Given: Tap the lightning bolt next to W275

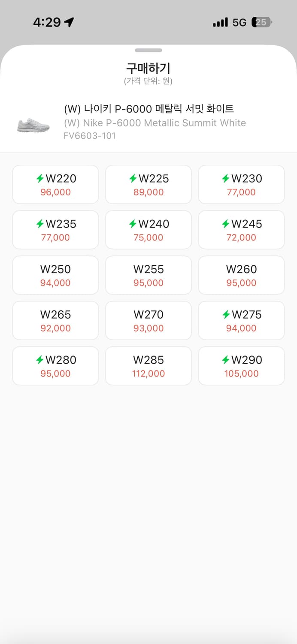Looking at the screenshot, I should [x=226, y=315].
